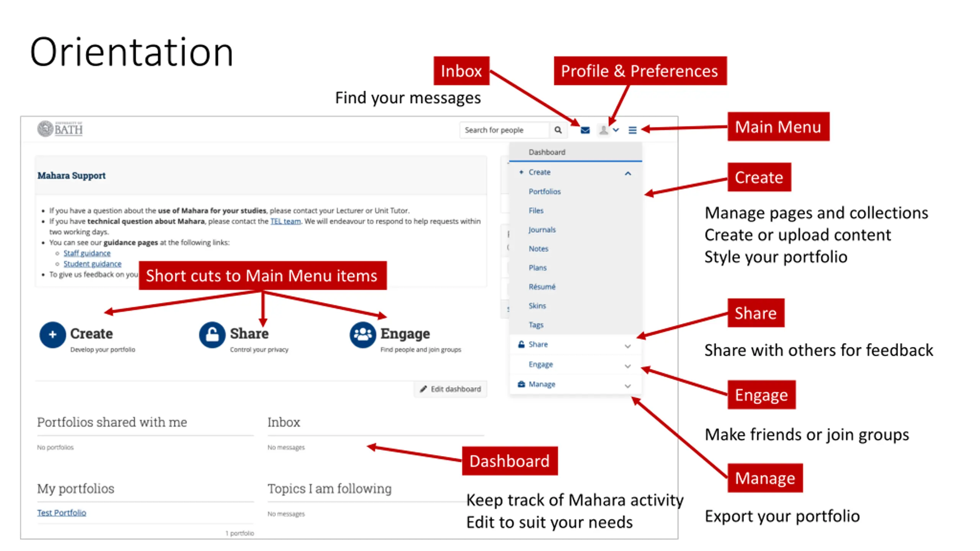The image size is (980, 551).
Task: Click the Mahara Support heading
Action: 71,175
